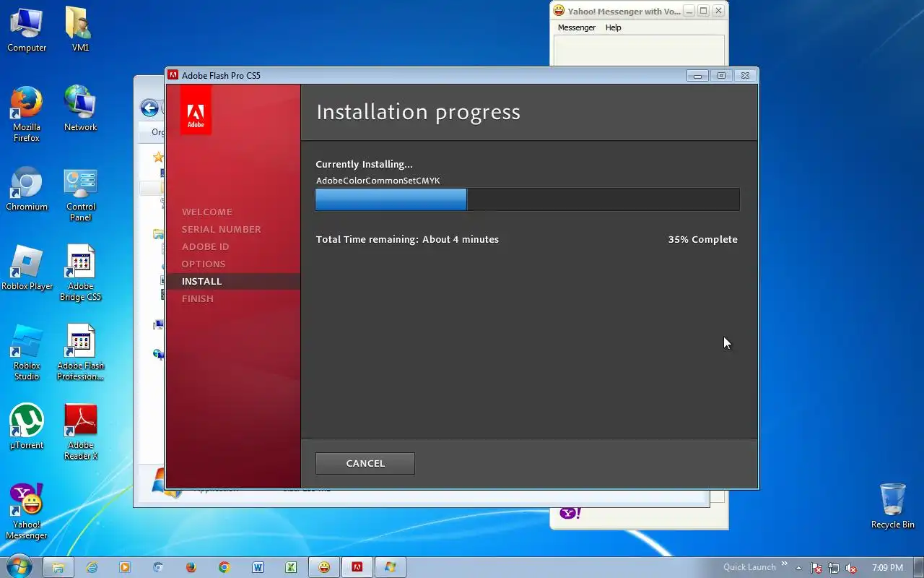Open Windows Explorer taskbar button
924x578 pixels.
click(58, 567)
